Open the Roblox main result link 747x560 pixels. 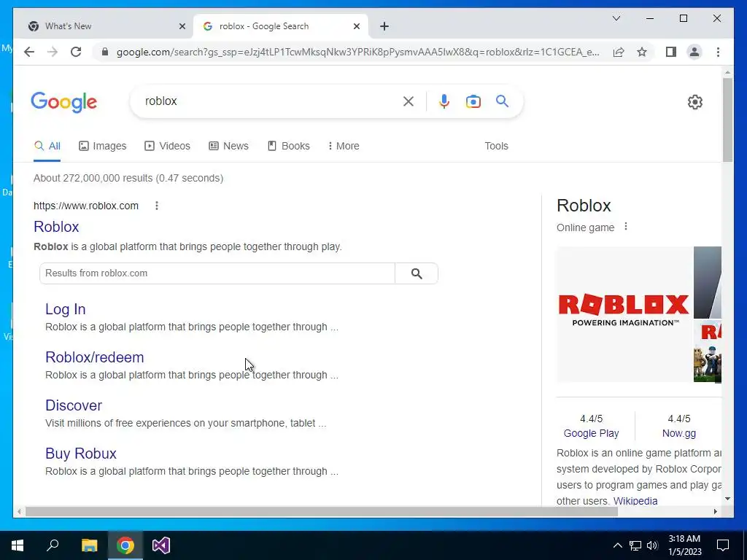[56, 227]
